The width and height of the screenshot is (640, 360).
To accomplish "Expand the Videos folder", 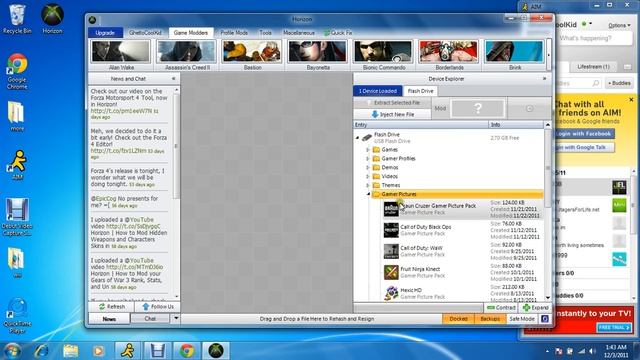I will point(368,177).
